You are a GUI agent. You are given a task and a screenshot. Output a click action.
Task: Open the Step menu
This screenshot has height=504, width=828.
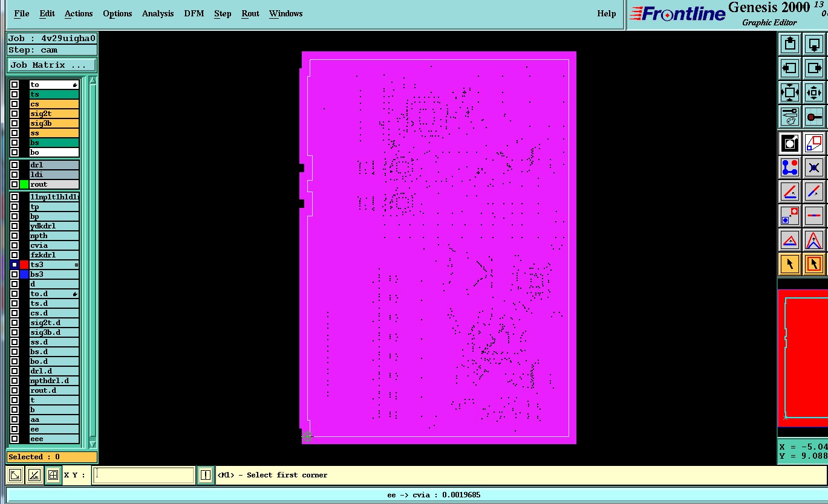223,13
